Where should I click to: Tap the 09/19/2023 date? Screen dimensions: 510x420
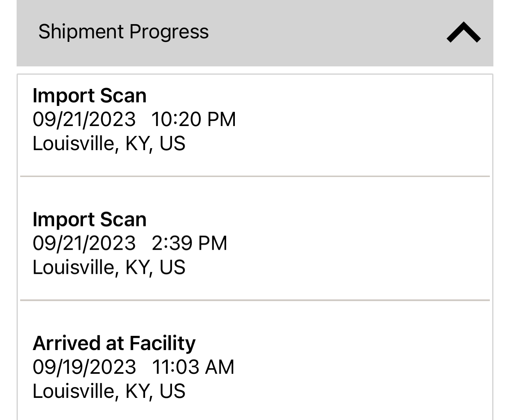[x=84, y=367]
